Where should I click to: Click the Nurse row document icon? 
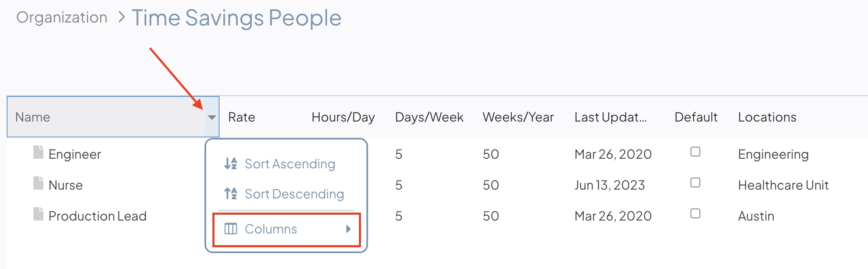pyautogui.click(x=38, y=183)
